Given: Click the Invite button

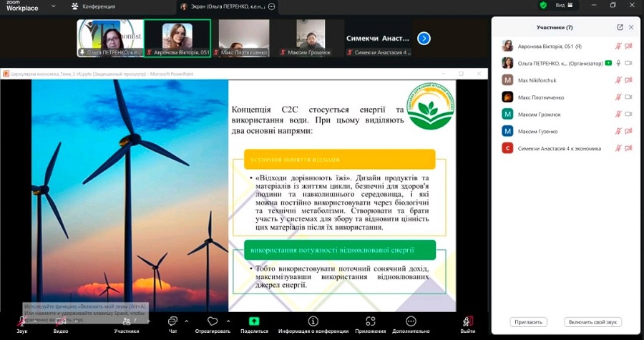Looking at the screenshot, I should pos(528,322).
